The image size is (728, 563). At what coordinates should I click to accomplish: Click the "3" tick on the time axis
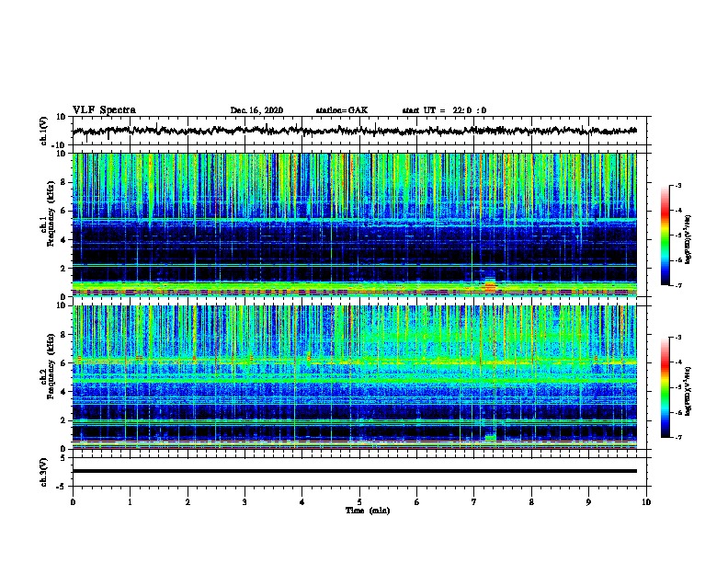point(245,502)
